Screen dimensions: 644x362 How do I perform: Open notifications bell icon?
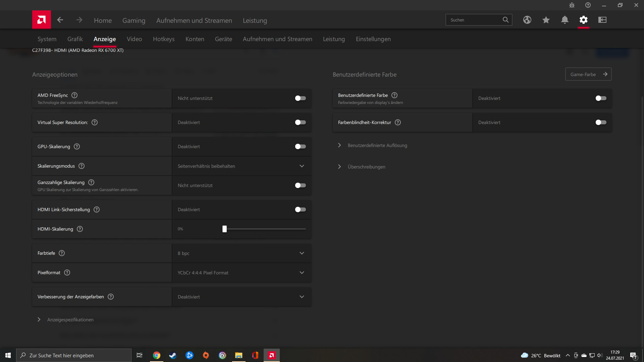[x=565, y=20]
